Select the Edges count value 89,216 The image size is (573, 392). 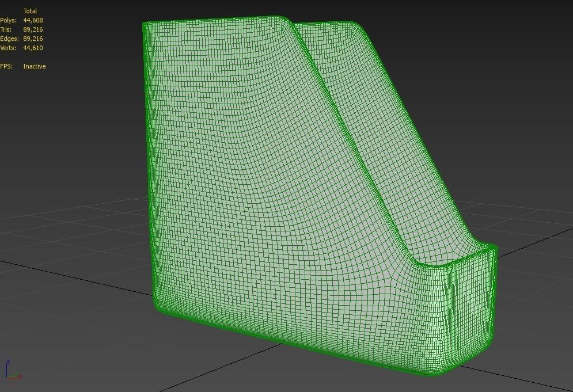[33, 39]
